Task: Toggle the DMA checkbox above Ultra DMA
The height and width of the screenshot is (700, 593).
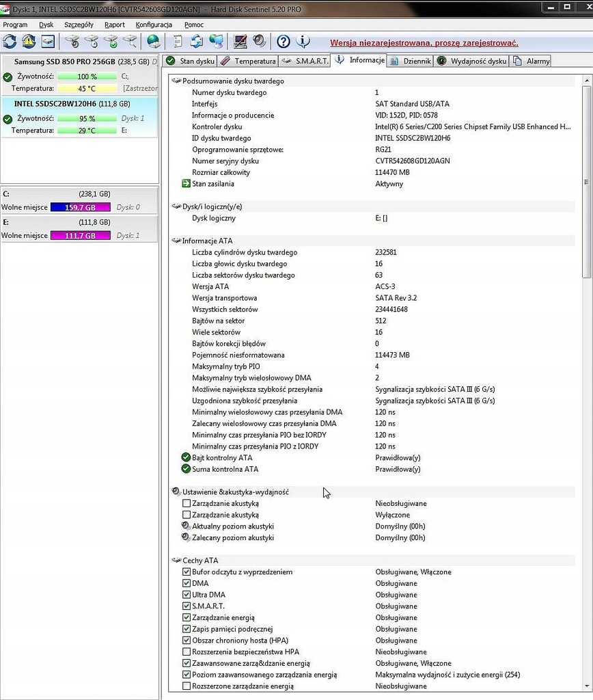Action: click(187, 583)
